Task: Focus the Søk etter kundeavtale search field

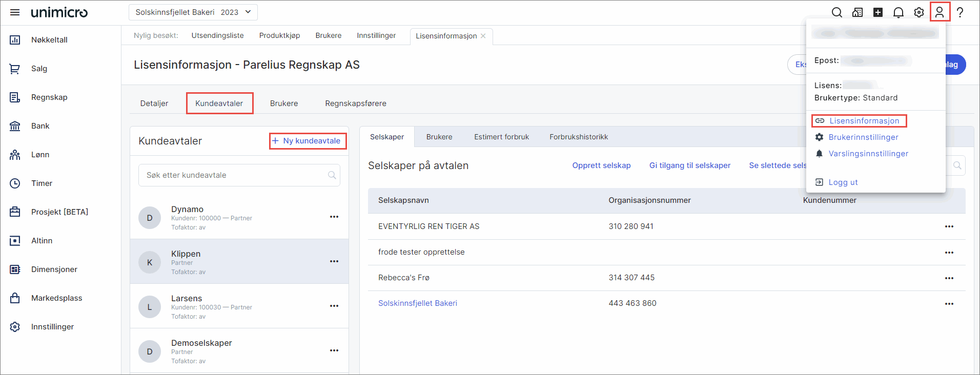Action: (x=233, y=175)
